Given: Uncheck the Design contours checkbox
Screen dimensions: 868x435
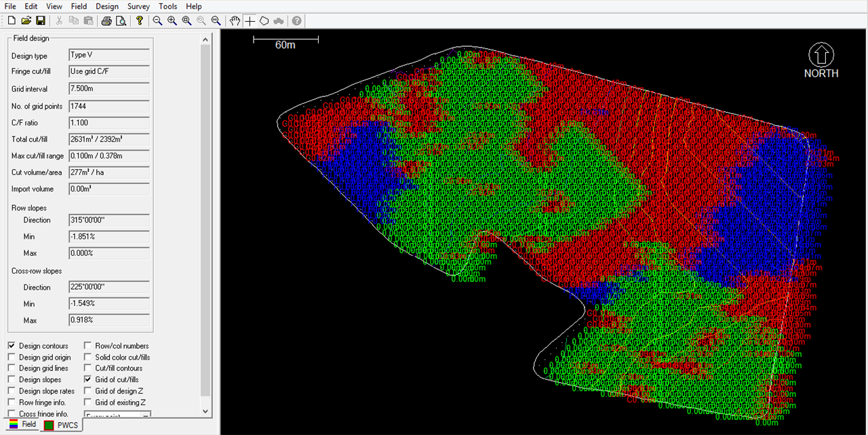Looking at the screenshot, I should pyautogui.click(x=12, y=345).
